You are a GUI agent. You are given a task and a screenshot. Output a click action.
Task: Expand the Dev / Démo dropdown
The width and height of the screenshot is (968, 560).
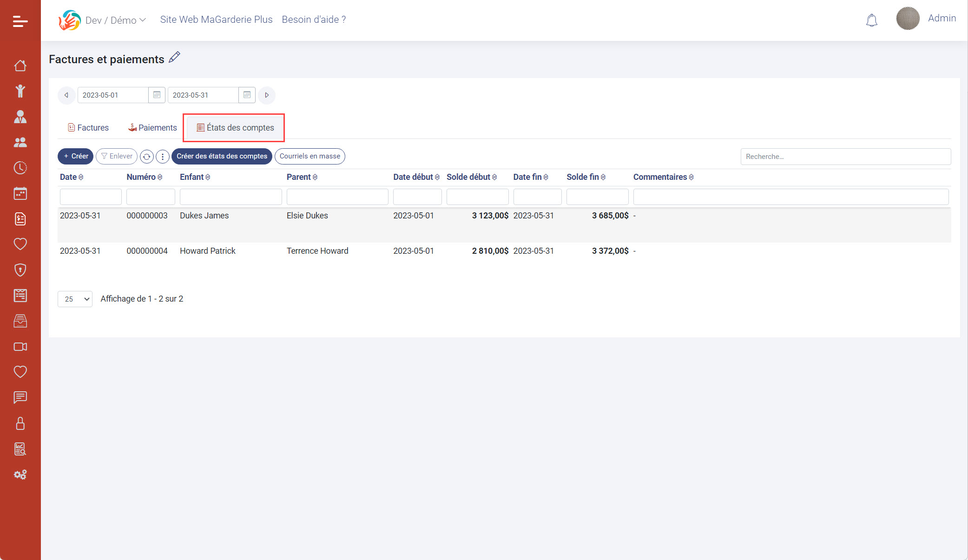click(115, 20)
